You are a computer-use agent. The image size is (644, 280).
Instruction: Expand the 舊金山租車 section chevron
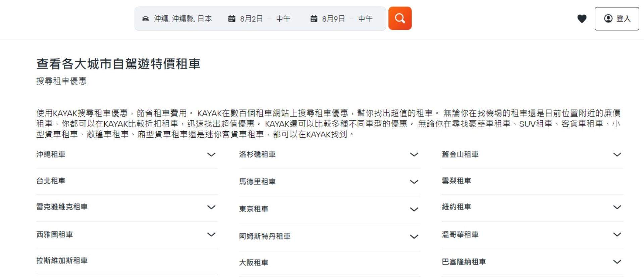pyautogui.click(x=617, y=154)
